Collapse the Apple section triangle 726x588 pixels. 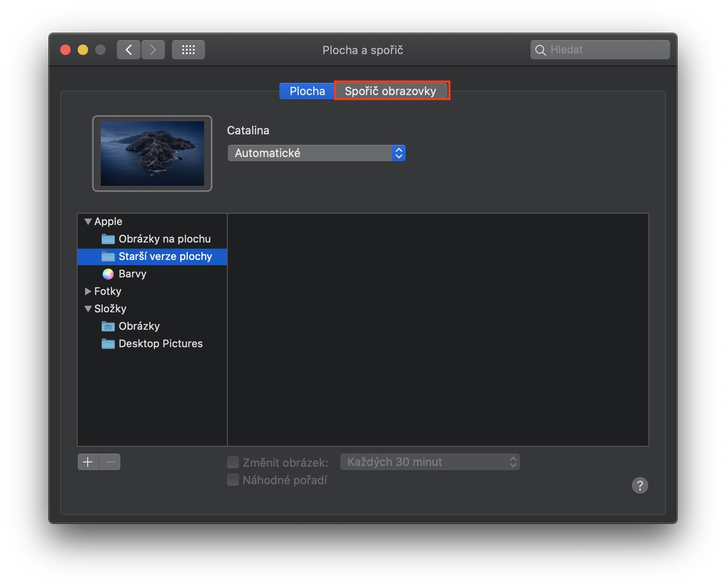pyautogui.click(x=88, y=222)
